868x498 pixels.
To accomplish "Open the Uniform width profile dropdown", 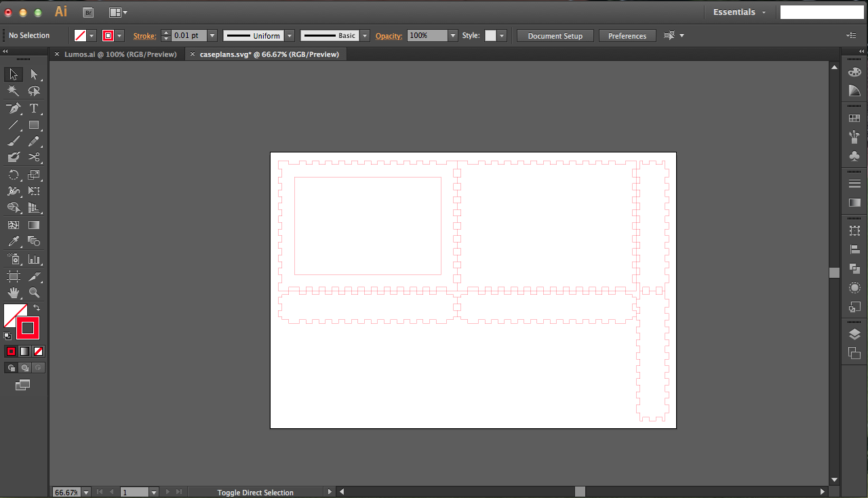I will tap(290, 35).
